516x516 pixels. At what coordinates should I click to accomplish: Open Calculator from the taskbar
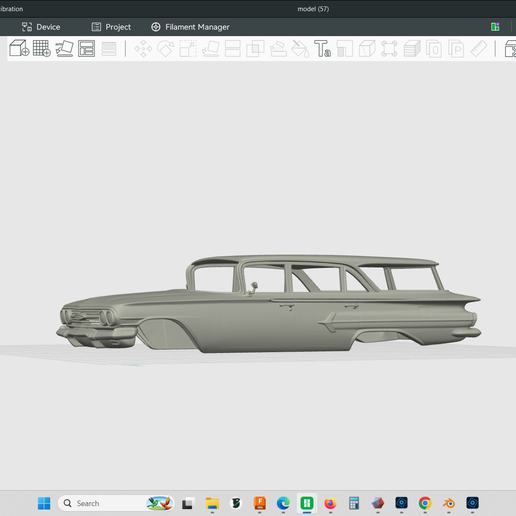[354, 503]
